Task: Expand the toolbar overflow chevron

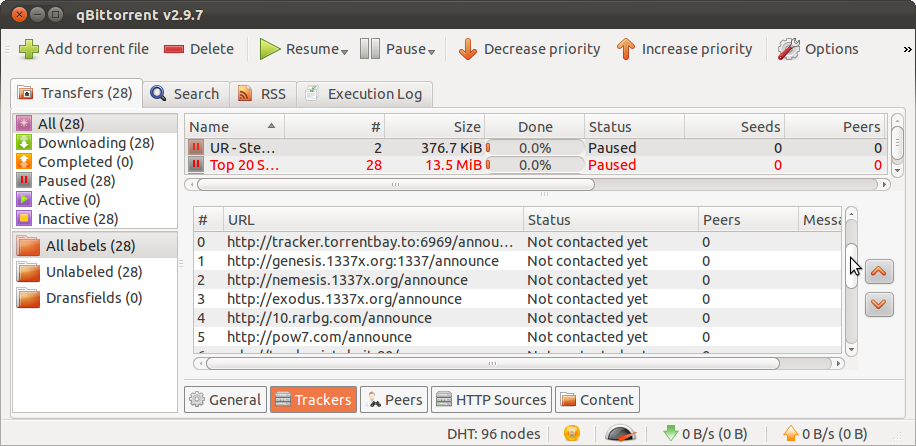Action: pos(908,50)
